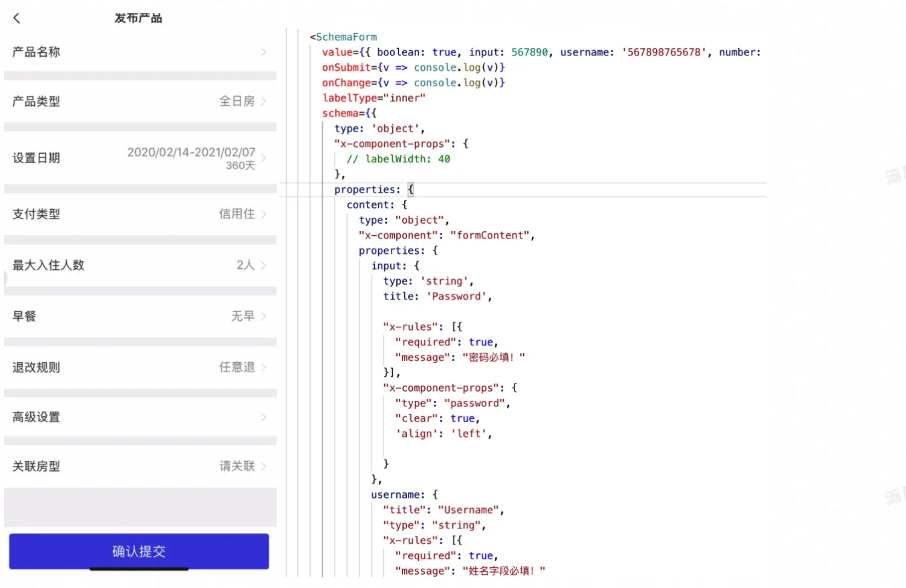This screenshot has width=906, height=588.
Task: Click the 'align': 'left' code line
Action: pyautogui.click(x=444, y=434)
